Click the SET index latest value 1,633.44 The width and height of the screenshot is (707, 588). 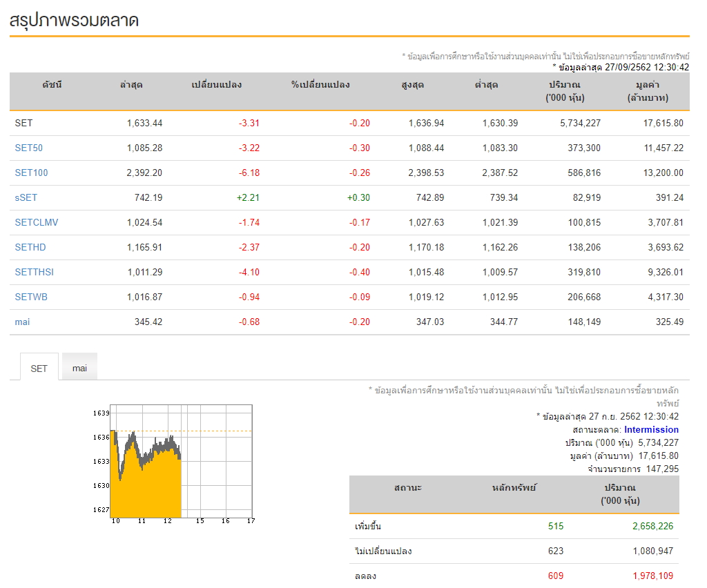(x=145, y=123)
